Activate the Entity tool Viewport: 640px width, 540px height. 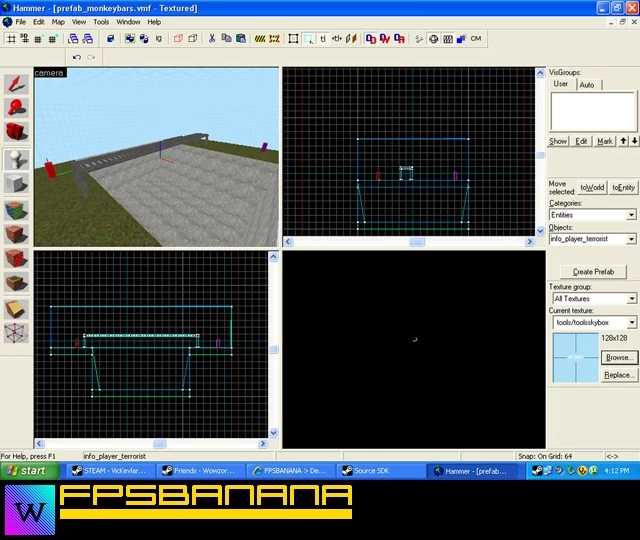16,159
